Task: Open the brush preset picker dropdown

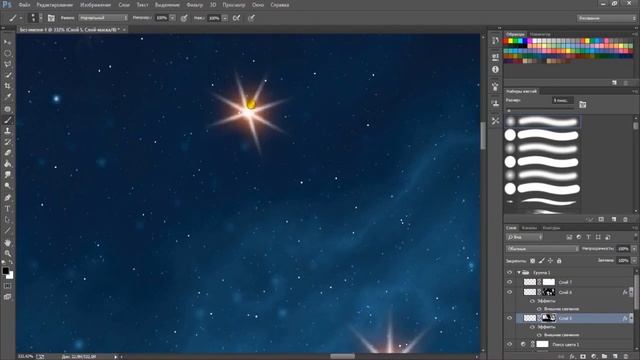Action: click(40, 18)
